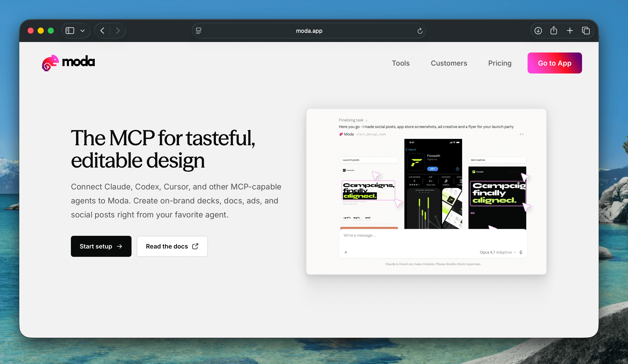Show downloads with the download icon
This screenshot has width=628, height=364.
pyautogui.click(x=538, y=31)
